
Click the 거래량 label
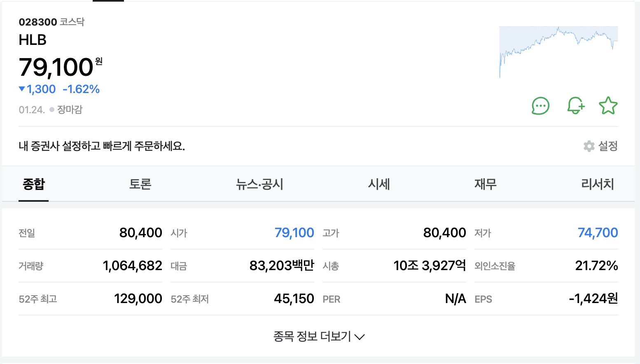pyautogui.click(x=31, y=266)
